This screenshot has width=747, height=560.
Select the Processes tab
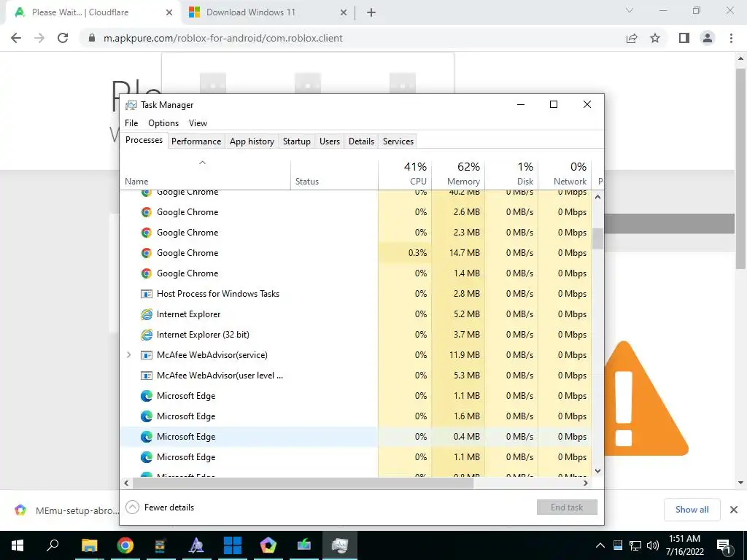[x=144, y=140]
